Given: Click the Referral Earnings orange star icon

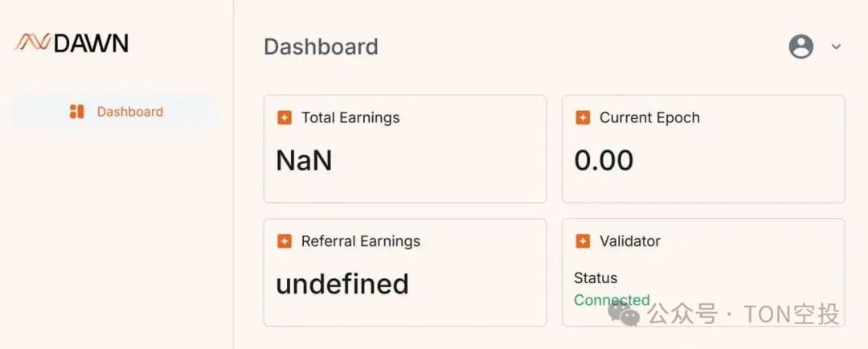Looking at the screenshot, I should (284, 241).
